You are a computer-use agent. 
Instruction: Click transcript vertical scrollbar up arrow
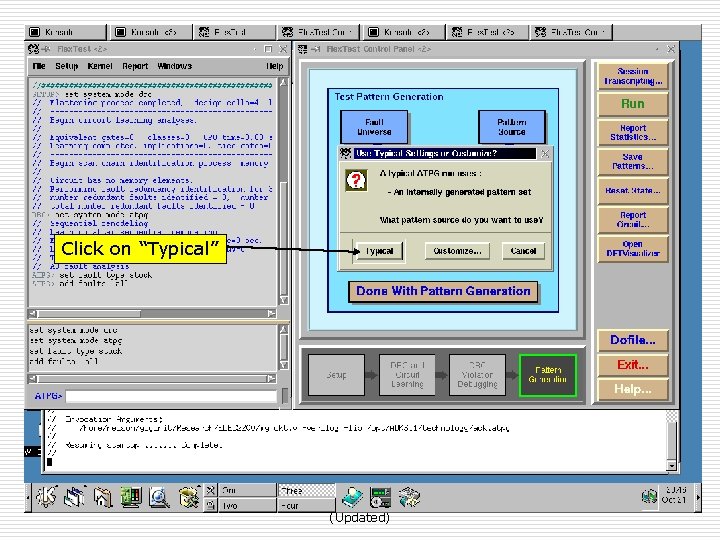pyautogui.click(x=284, y=82)
